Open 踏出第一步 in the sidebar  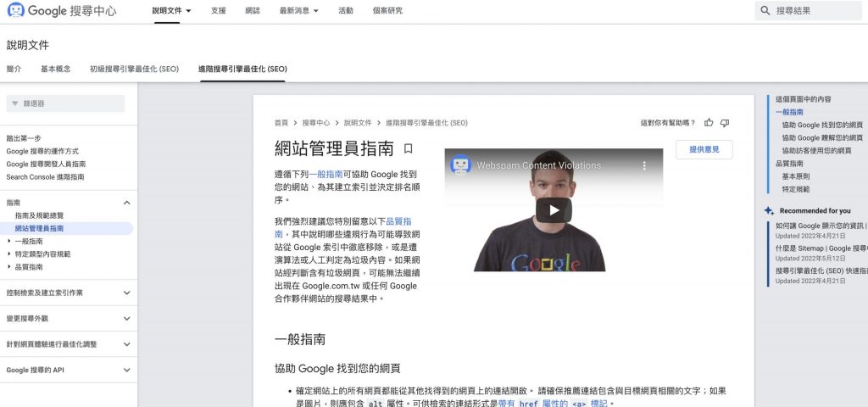24,138
